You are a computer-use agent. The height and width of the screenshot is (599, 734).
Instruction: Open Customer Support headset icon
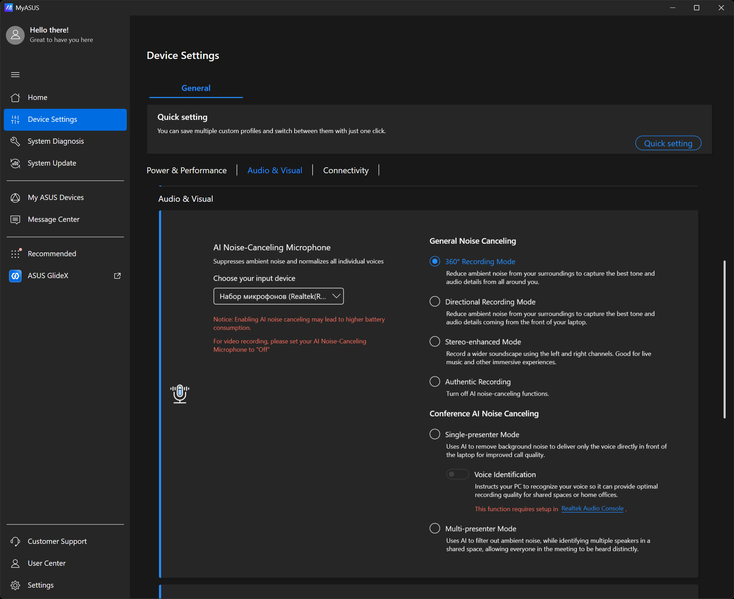[15, 541]
